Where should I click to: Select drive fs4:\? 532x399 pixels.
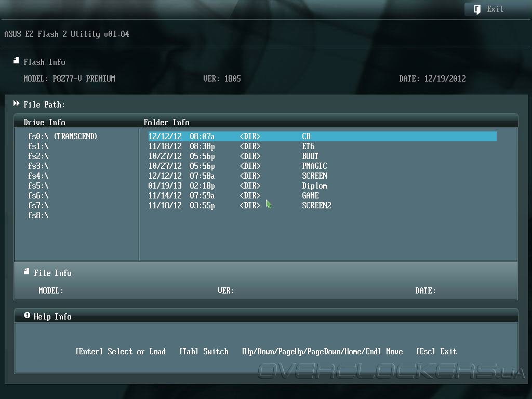point(38,176)
